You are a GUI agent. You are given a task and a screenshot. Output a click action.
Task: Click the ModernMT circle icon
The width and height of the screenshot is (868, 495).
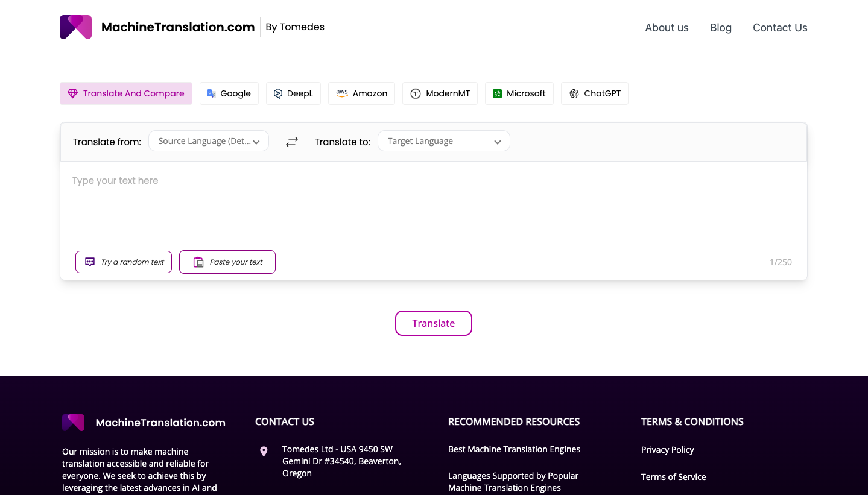pos(416,93)
